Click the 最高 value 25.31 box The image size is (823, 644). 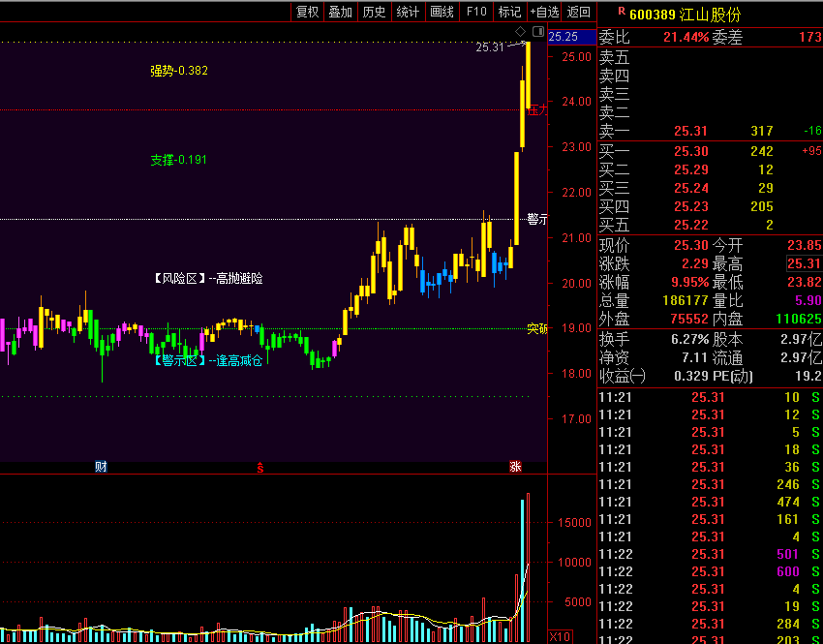pos(804,263)
